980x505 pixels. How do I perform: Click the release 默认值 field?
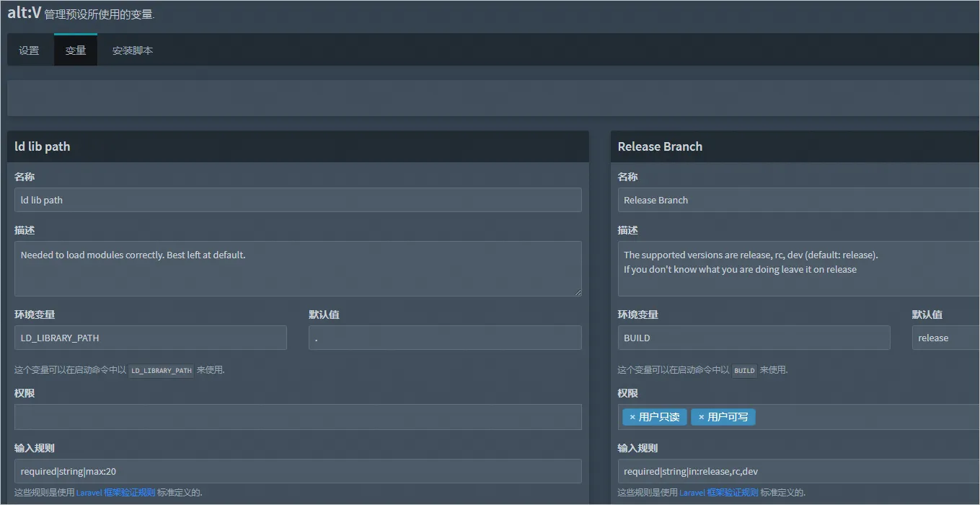(x=945, y=338)
